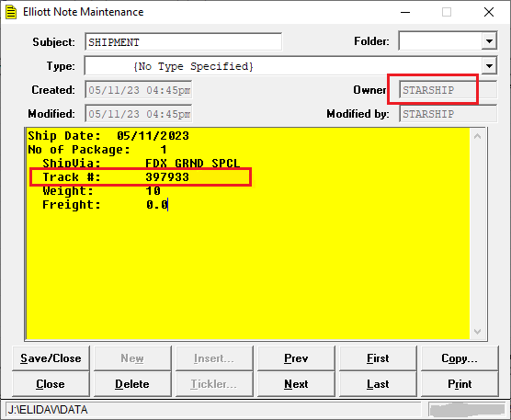
Task: Expand the Type dropdown list
Action: click(x=489, y=66)
